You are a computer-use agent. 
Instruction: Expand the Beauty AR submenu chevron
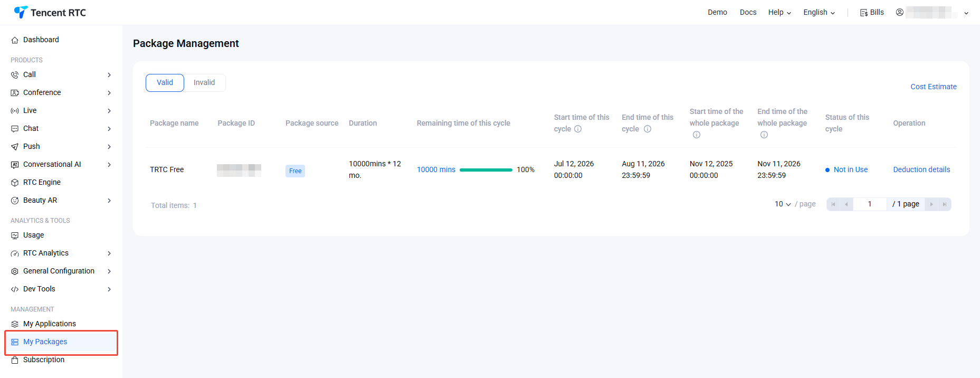tap(109, 201)
